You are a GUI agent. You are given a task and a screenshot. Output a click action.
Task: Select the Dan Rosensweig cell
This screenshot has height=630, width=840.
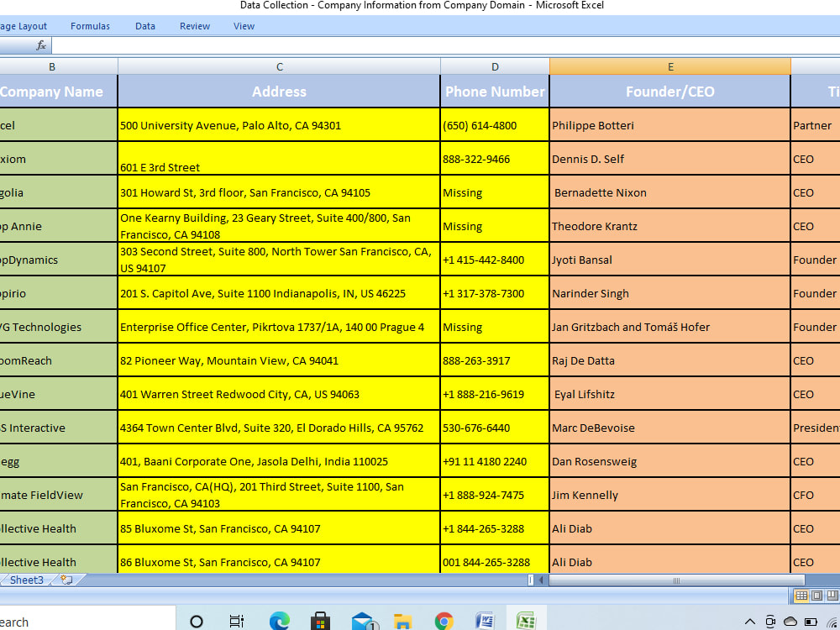tap(670, 461)
